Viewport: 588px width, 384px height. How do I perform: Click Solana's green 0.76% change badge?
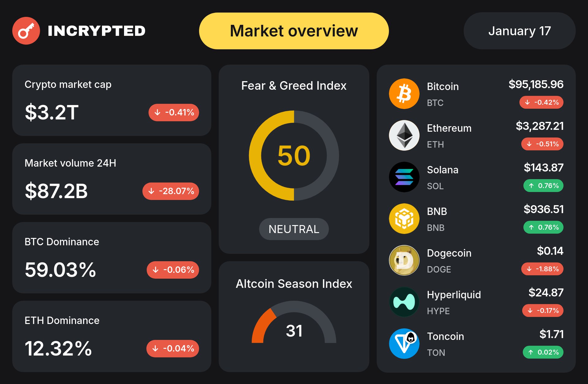click(x=543, y=186)
